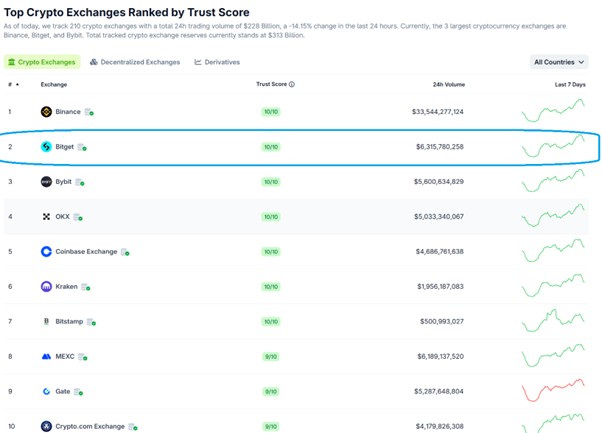Click Binance's 10/10 trust score badge

click(271, 112)
